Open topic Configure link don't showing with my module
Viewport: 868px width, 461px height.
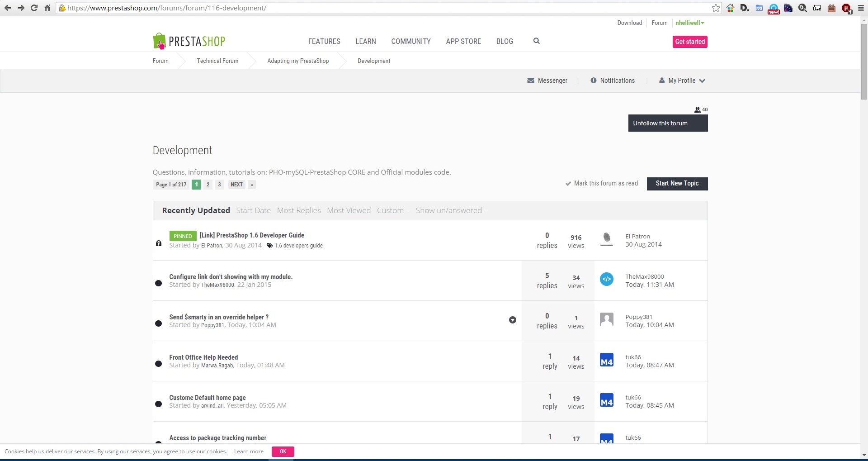coord(231,277)
